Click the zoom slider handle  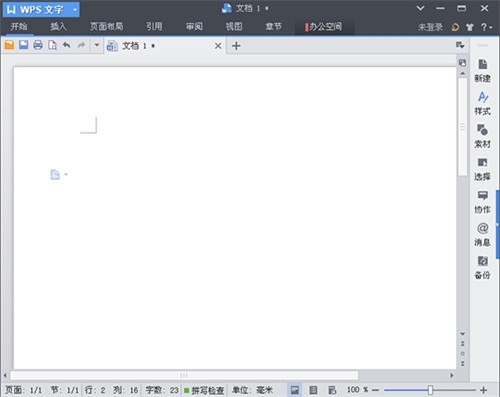click(430, 390)
